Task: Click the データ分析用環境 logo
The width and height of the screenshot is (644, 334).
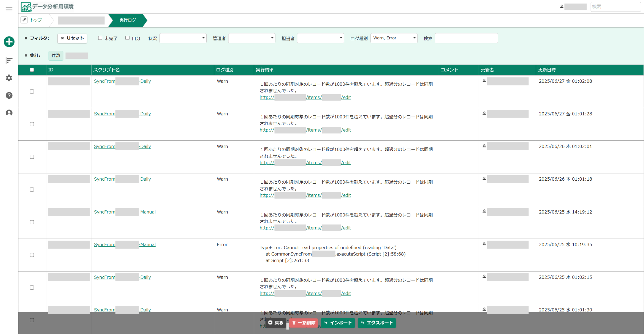Action: [x=47, y=7]
